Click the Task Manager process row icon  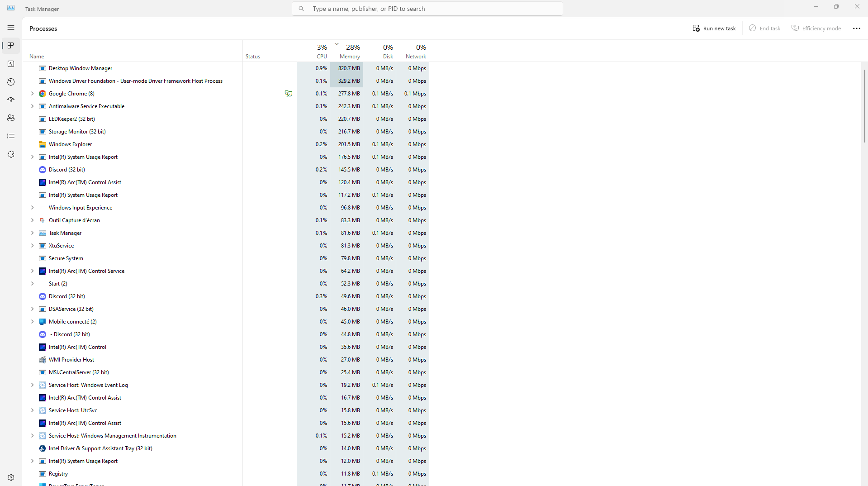43,233
